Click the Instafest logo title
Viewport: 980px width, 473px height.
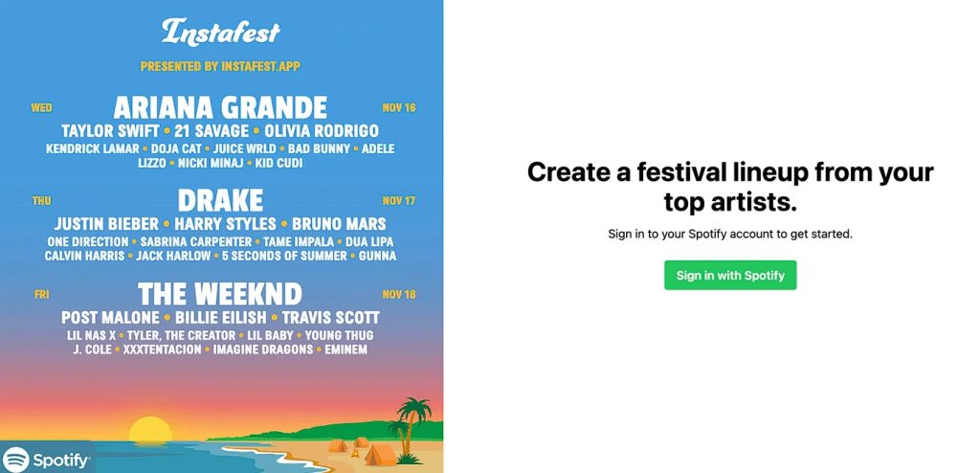click(x=221, y=32)
